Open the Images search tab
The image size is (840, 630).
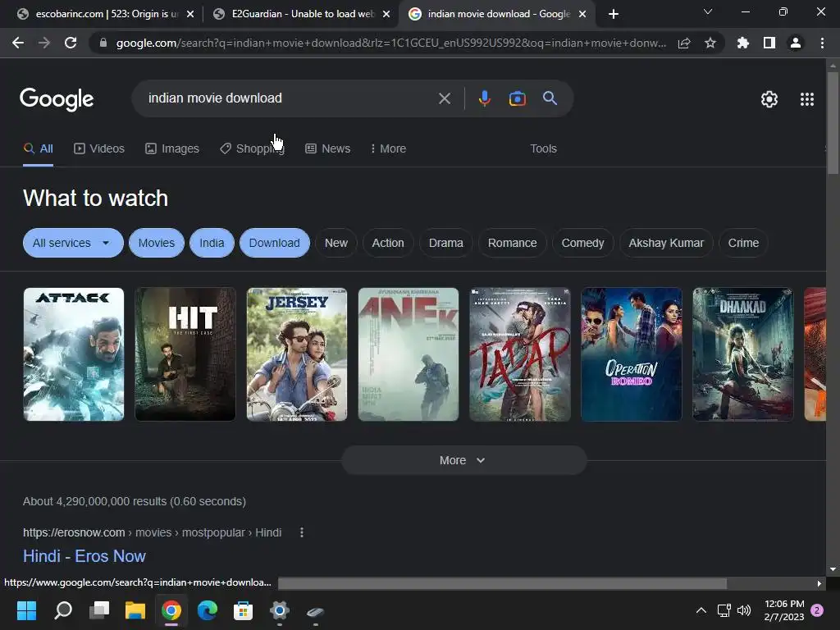point(172,148)
